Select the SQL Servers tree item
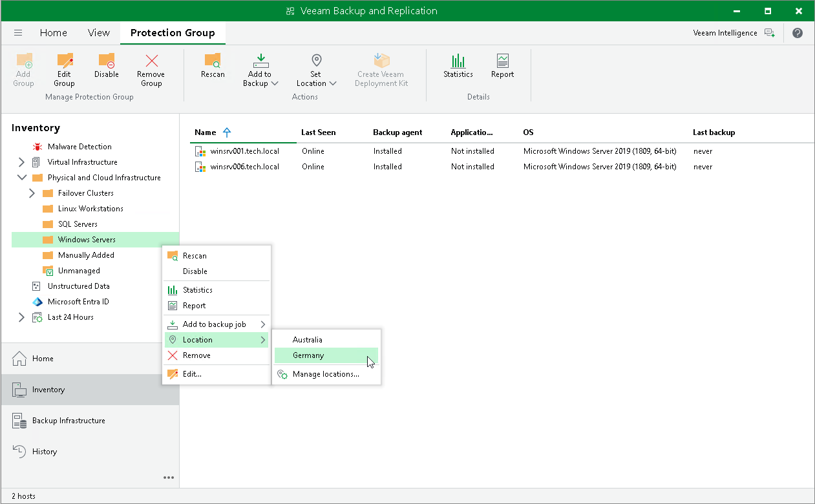 coord(78,224)
